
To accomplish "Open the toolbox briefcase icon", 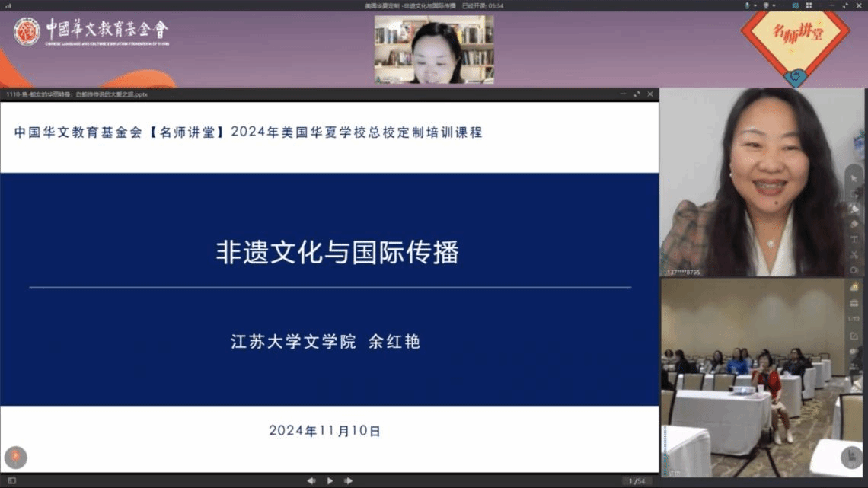I will (x=854, y=303).
